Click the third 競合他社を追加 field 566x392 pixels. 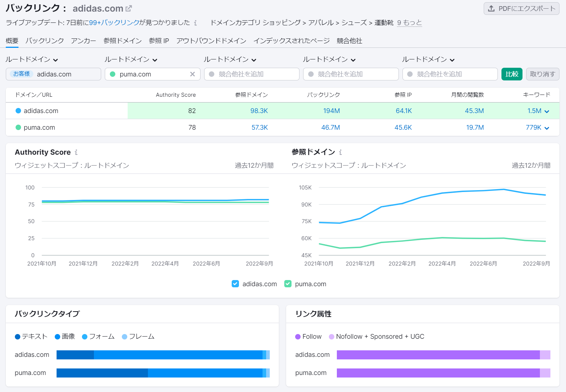[x=252, y=74]
